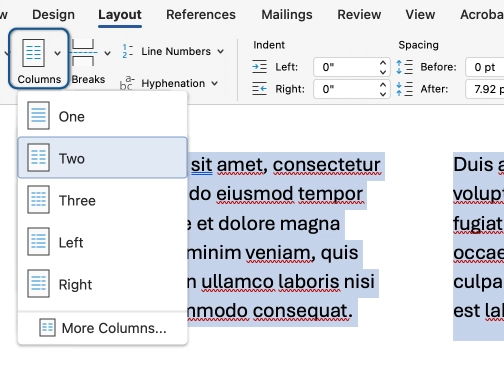This screenshot has width=504, height=379.
Task: Expand the Hyphenation dropdown chevron
Action: (214, 83)
